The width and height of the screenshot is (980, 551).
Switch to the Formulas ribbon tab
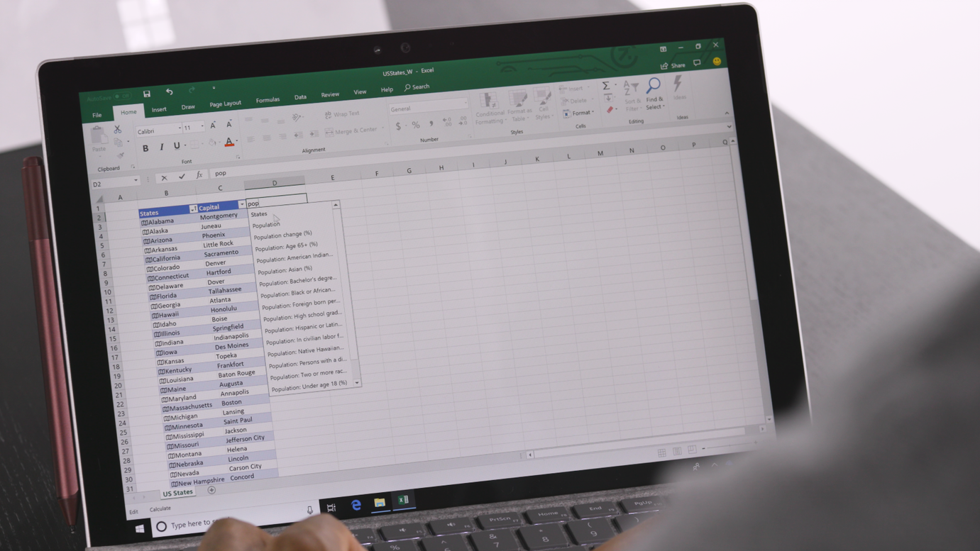pyautogui.click(x=268, y=100)
